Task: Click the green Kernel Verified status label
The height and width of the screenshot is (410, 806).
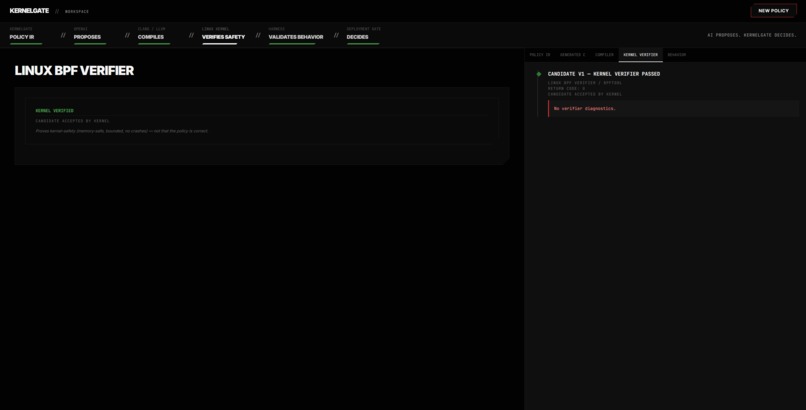Action: 54,110
